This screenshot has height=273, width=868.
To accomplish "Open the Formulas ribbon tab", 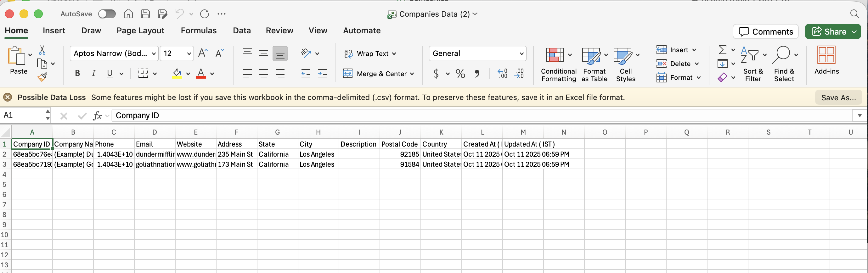I will [199, 31].
